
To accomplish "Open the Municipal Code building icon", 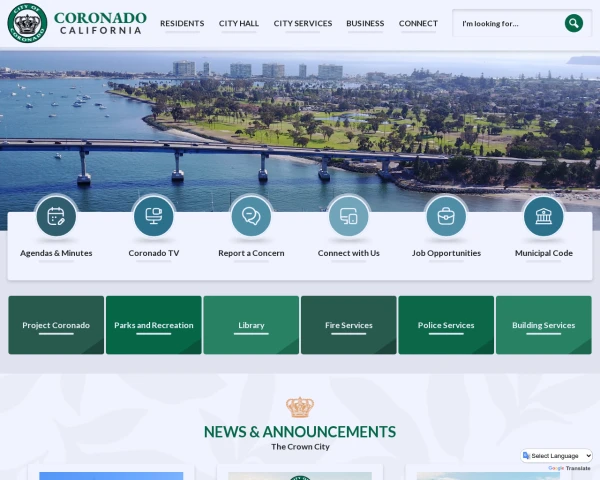I will [x=544, y=216].
